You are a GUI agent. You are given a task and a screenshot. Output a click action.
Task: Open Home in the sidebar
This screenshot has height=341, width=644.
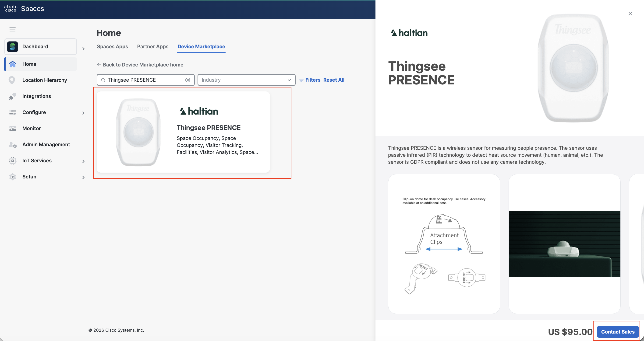(x=41, y=64)
